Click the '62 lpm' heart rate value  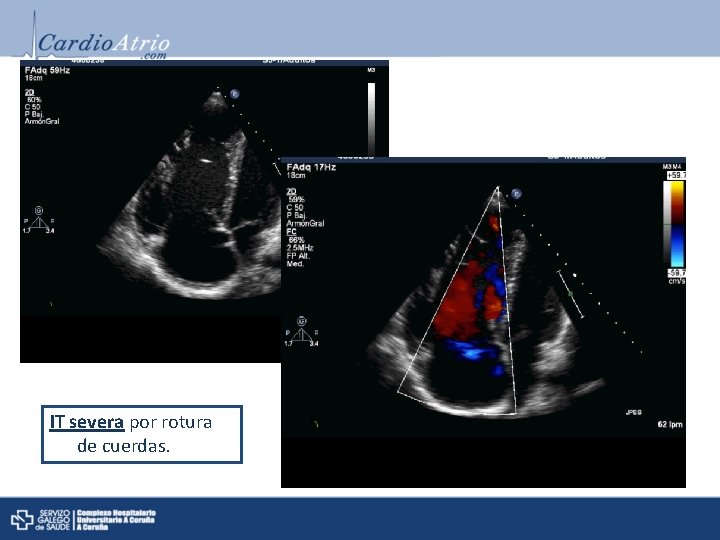click(670, 424)
